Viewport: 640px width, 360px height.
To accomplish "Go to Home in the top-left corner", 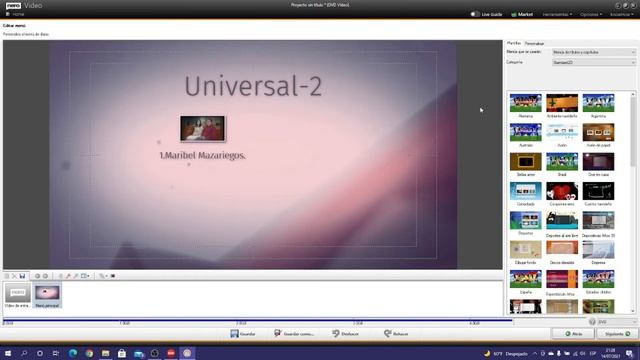I will (15, 14).
